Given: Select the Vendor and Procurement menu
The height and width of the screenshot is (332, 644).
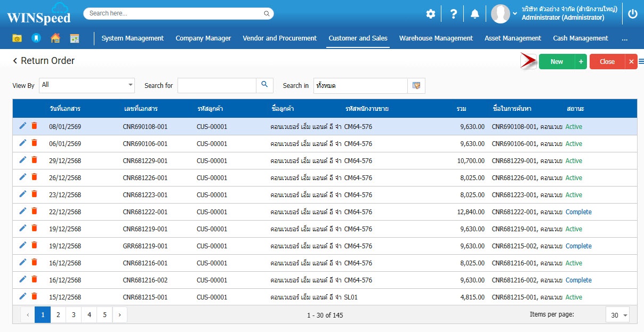Looking at the screenshot, I should click(279, 38).
